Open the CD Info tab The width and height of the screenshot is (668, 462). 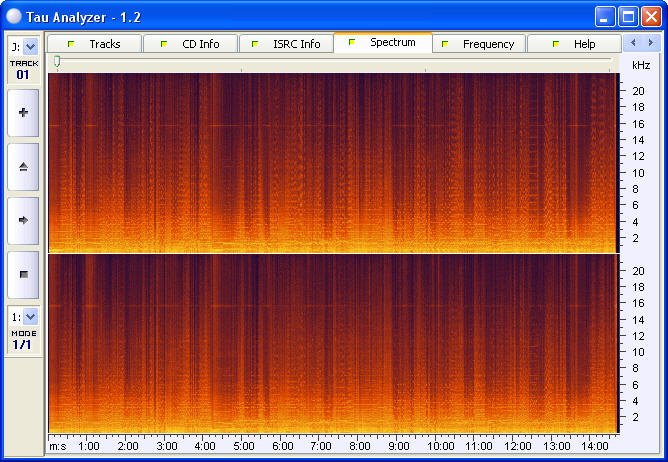point(190,44)
